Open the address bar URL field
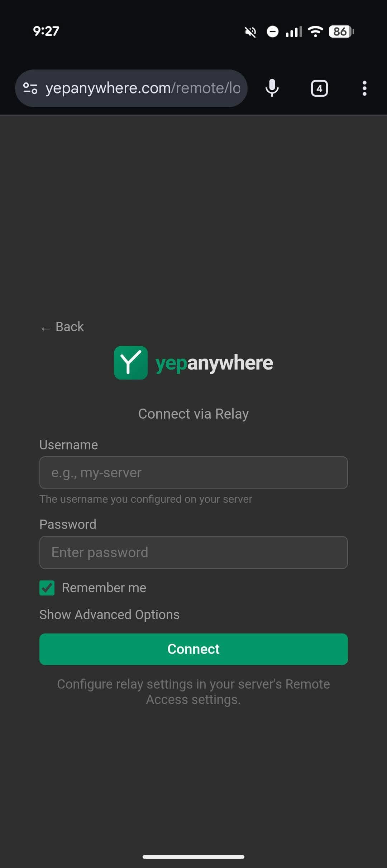This screenshot has width=387, height=868. (x=143, y=88)
